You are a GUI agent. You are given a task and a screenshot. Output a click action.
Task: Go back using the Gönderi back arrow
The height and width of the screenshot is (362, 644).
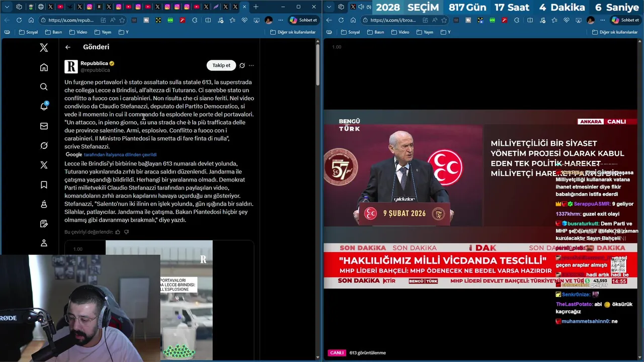(x=68, y=47)
